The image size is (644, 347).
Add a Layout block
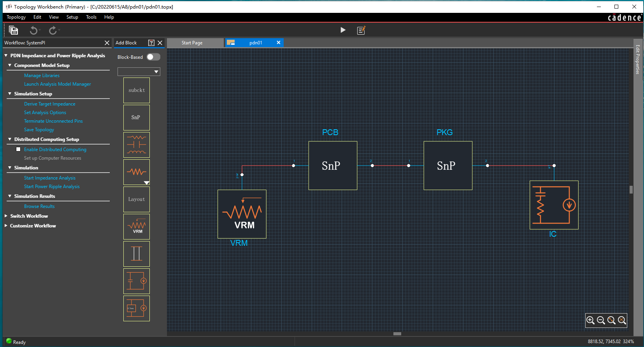click(137, 199)
